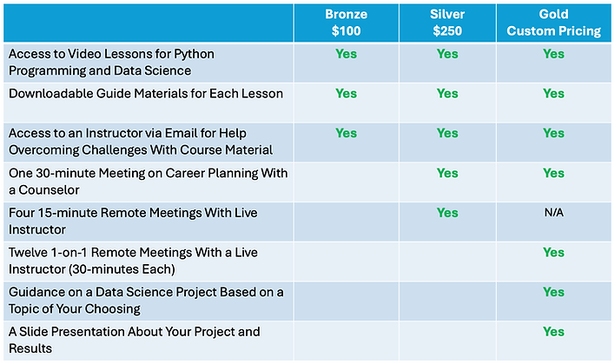Viewport: 615px width, 364px height.
Task: Click the Silver $250 column header
Action: click(x=447, y=23)
